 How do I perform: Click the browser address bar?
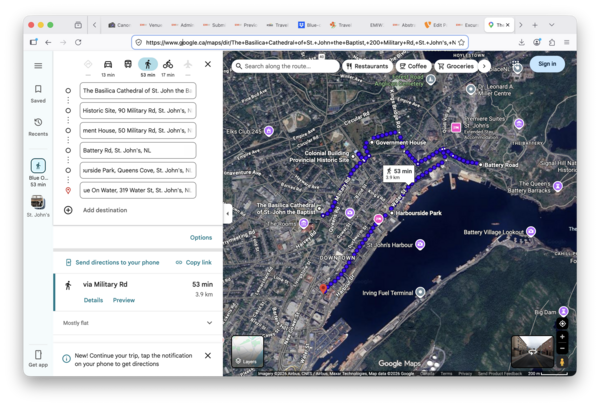[298, 42]
